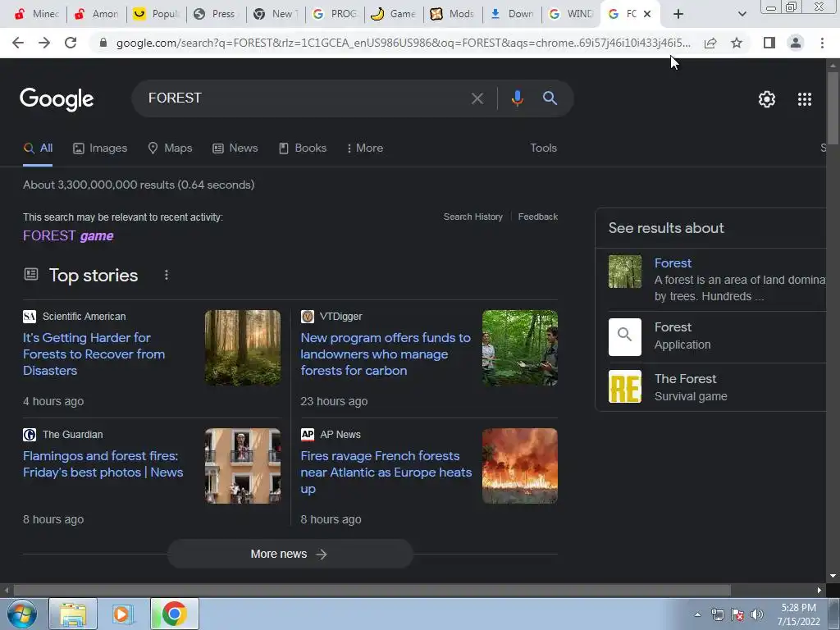The image size is (840, 630).
Task: Open Scientific American forests recovery article
Action: pos(94,354)
